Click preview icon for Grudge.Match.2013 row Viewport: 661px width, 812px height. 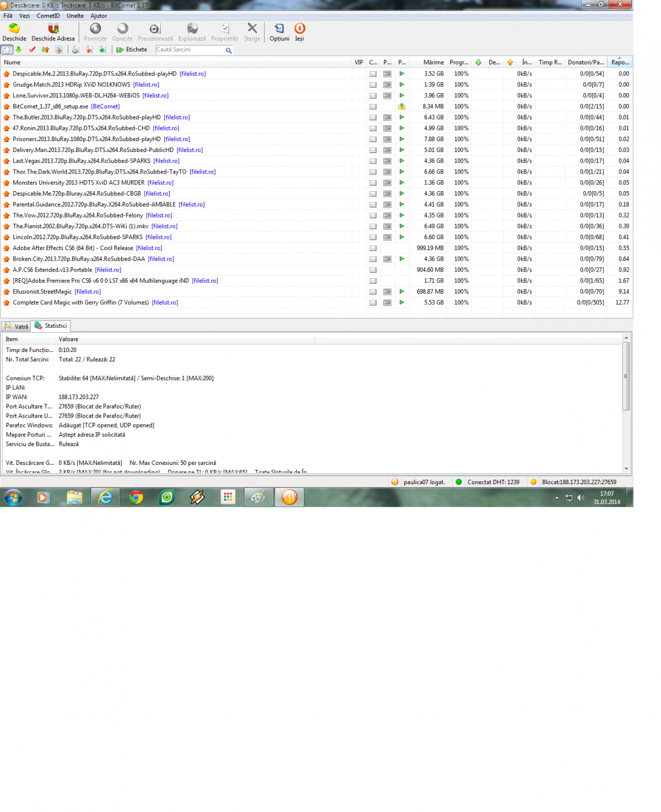(x=387, y=85)
